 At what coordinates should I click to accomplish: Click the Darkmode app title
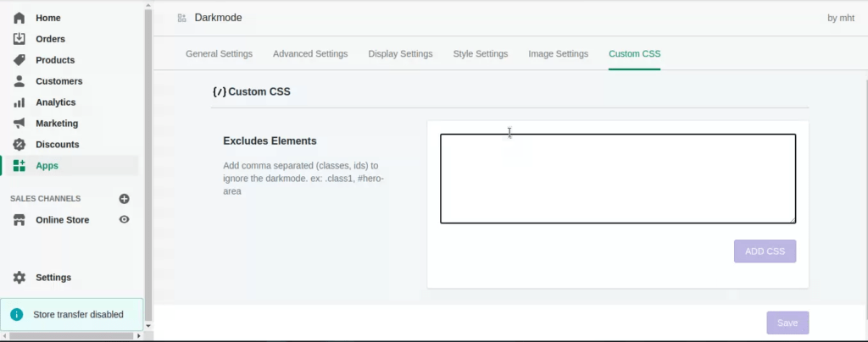tap(218, 18)
